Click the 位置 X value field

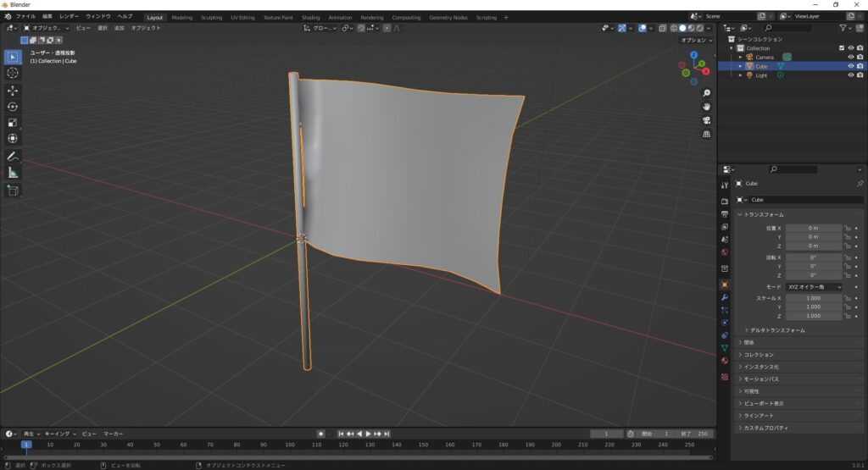[813, 228]
